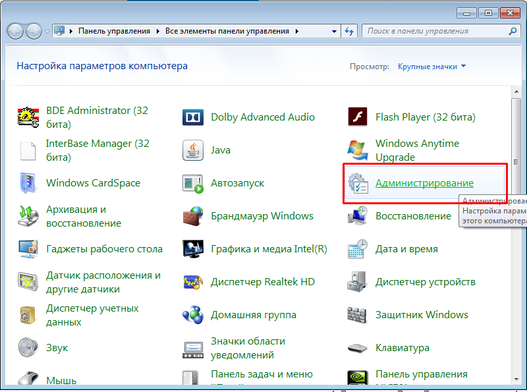This screenshot has width=527, height=392.
Task: Click the Sound (Звук) speaker icon
Action: pos(28,348)
